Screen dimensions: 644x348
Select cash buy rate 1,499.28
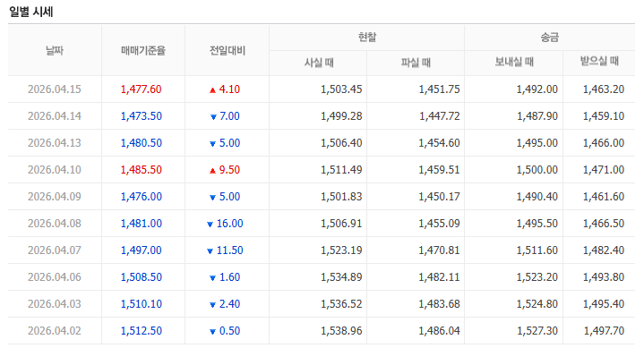[x=341, y=116]
